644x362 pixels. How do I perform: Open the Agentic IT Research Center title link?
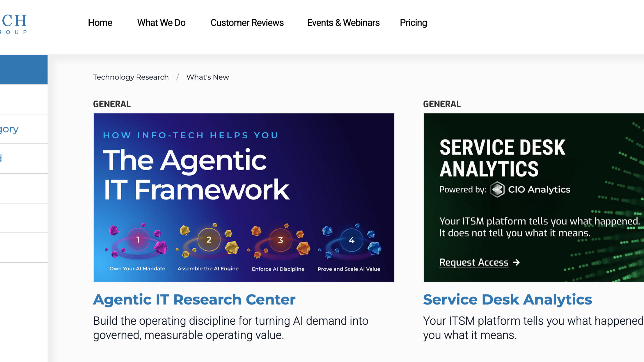pos(194,300)
